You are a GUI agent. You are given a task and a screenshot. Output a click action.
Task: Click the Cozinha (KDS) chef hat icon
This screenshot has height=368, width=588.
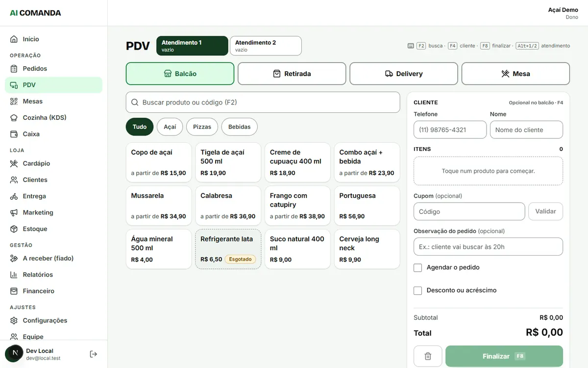click(14, 118)
